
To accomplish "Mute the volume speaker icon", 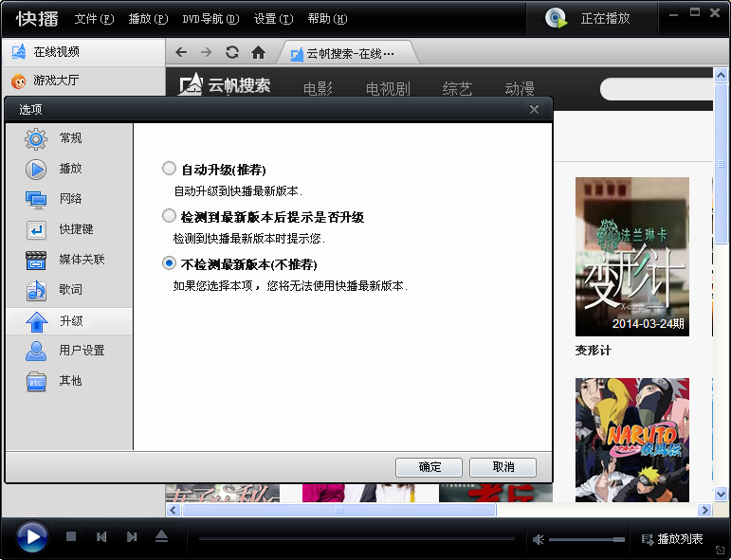I will coord(538,539).
